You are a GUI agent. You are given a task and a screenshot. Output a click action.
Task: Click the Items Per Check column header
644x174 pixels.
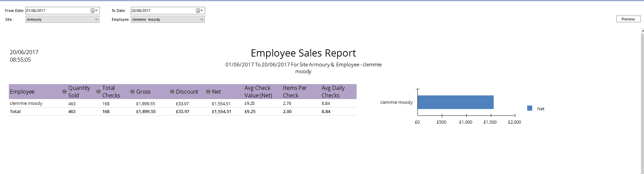pyautogui.click(x=295, y=92)
